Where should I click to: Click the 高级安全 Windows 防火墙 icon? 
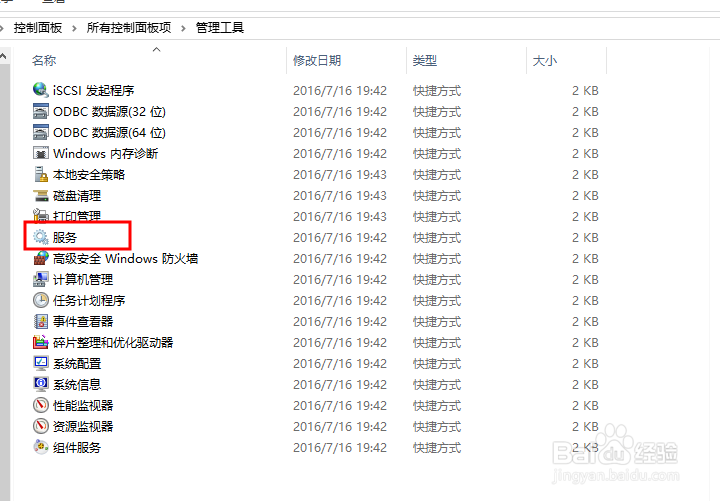[41, 258]
